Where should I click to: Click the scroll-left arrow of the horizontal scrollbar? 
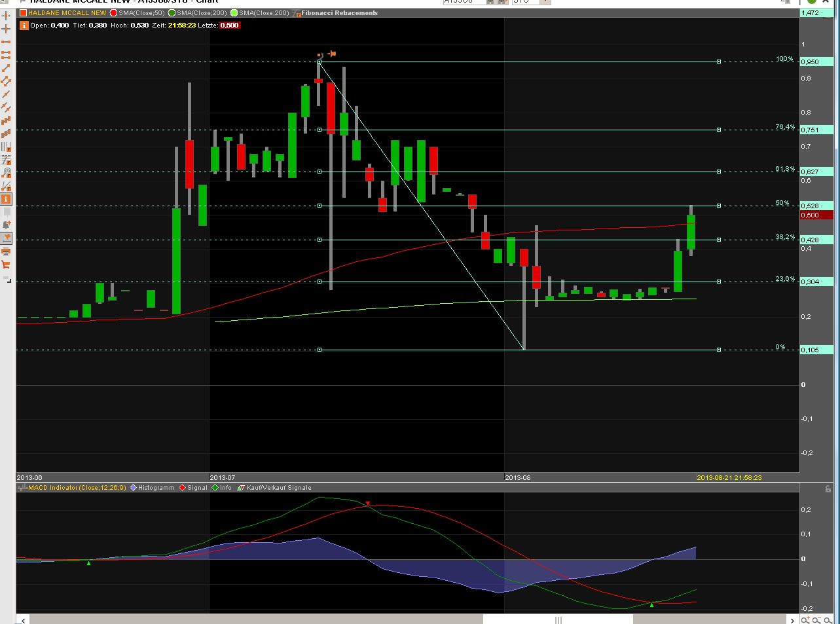coord(24,619)
